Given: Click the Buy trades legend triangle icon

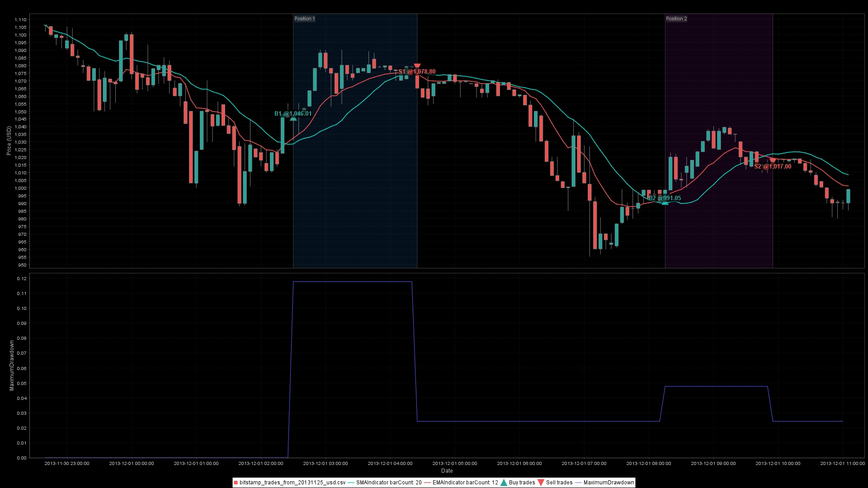Looking at the screenshot, I should pos(504,483).
